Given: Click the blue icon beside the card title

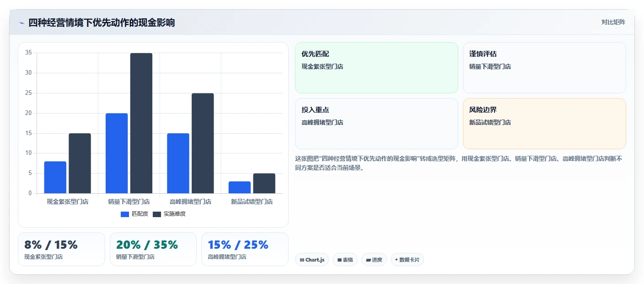Looking at the screenshot, I should click(x=21, y=23).
